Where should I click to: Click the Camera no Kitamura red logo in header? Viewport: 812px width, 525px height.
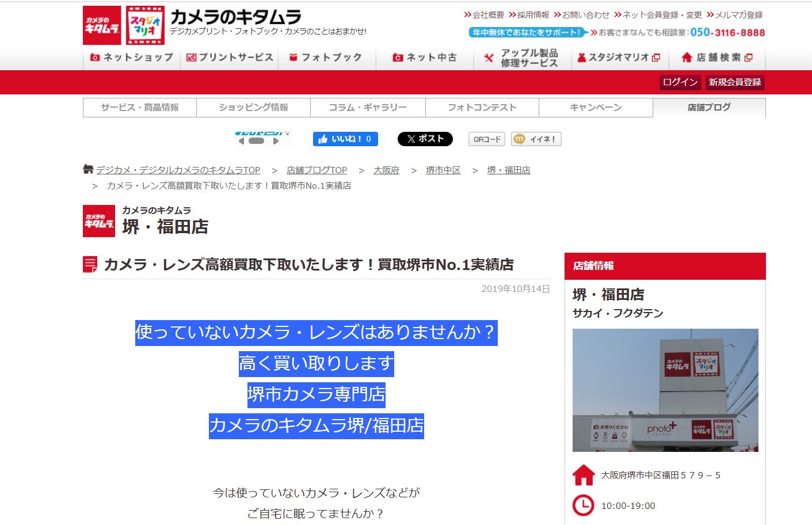point(102,25)
